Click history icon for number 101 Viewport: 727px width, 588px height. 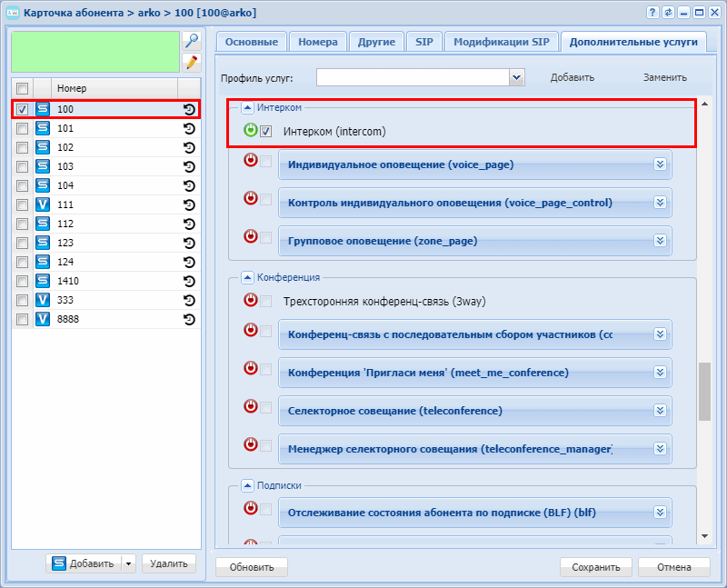189,128
